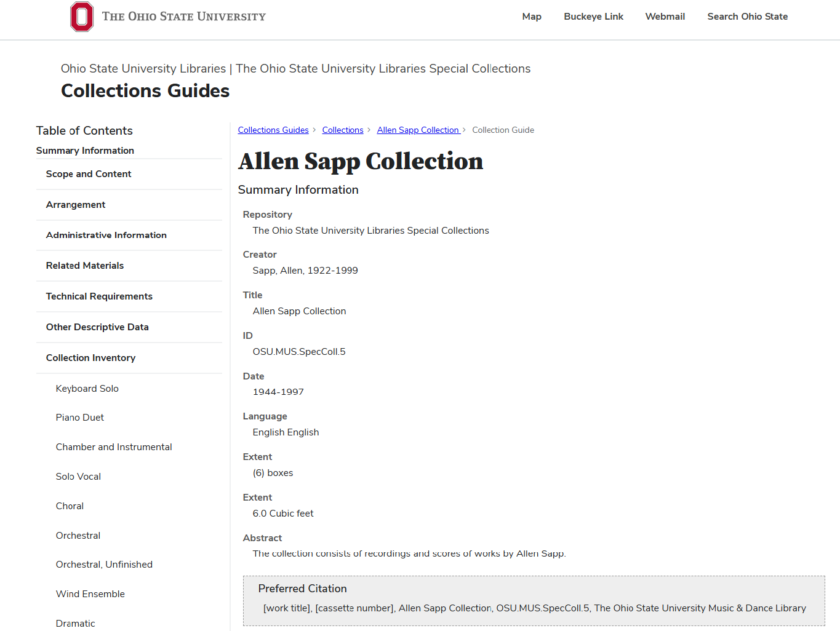
Task: Click the Collection Guide breadcrumb text
Action: (x=503, y=130)
